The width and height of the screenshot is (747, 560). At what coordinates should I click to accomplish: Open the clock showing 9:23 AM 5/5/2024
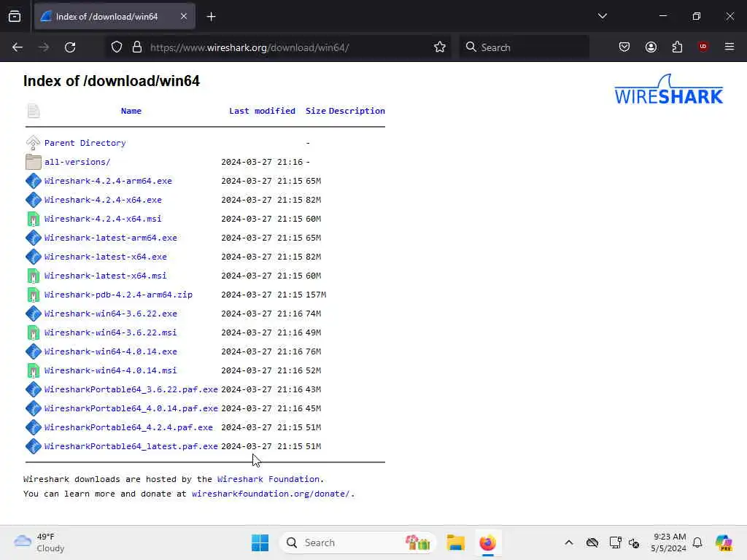pyautogui.click(x=669, y=542)
